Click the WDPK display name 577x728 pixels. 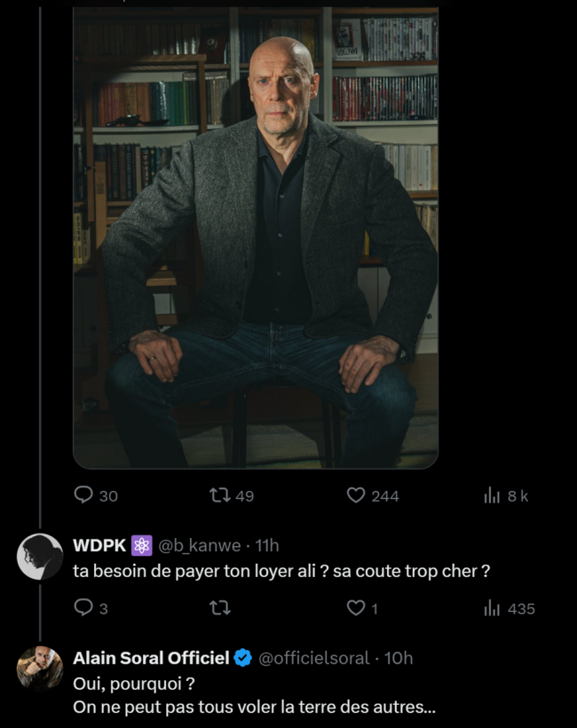point(99,545)
